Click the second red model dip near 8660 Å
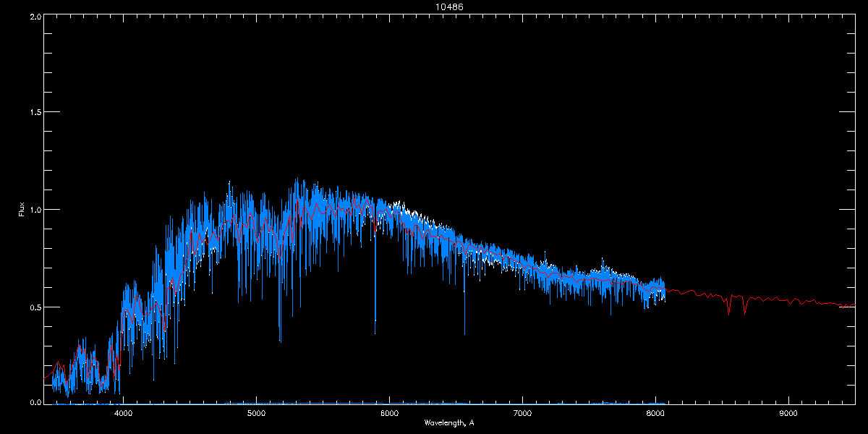The height and width of the screenshot is (434, 868). tap(744, 312)
